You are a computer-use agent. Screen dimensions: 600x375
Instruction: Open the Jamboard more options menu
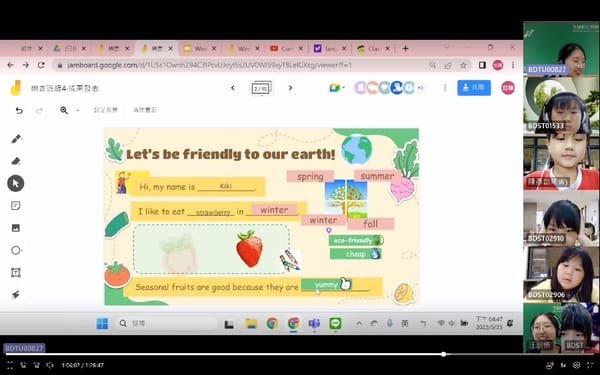pos(445,88)
